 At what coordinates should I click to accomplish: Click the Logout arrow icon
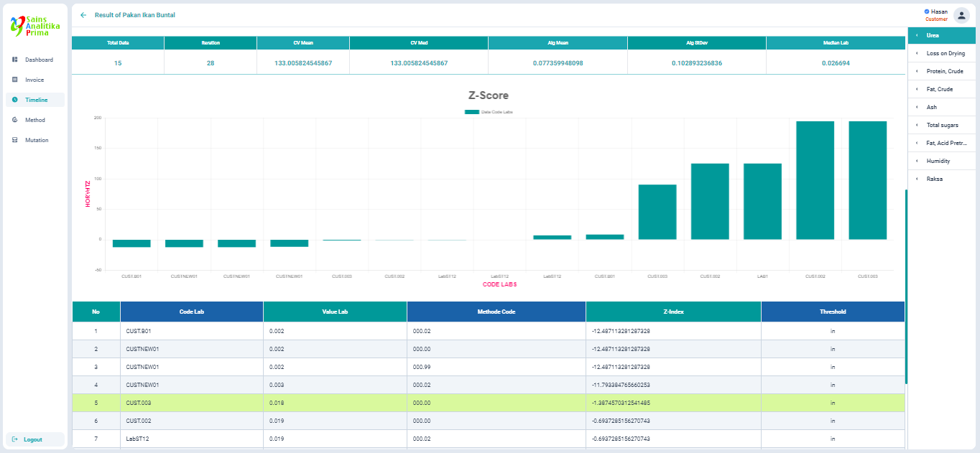pos(14,439)
